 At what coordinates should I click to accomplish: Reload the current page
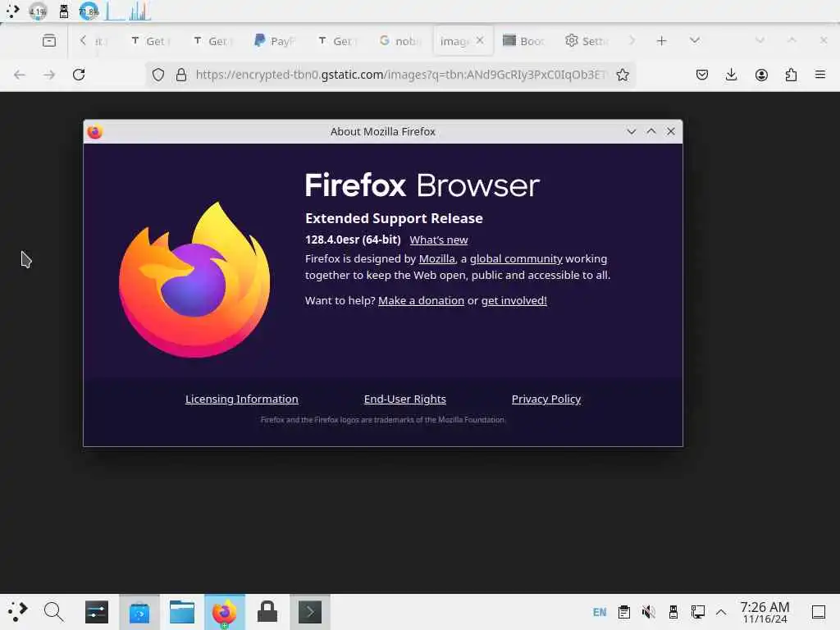coord(79,75)
